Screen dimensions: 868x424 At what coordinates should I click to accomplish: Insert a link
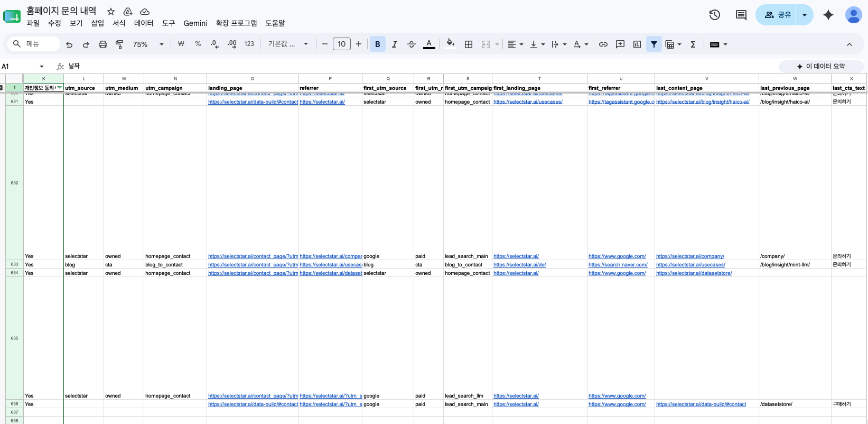[603, 44]
